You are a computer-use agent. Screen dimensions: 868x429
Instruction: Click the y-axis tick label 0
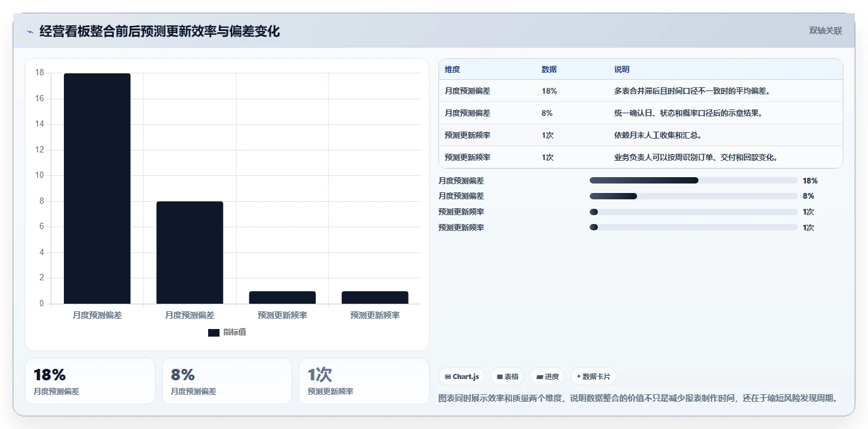pyautogui.click(x=42, y=304)
